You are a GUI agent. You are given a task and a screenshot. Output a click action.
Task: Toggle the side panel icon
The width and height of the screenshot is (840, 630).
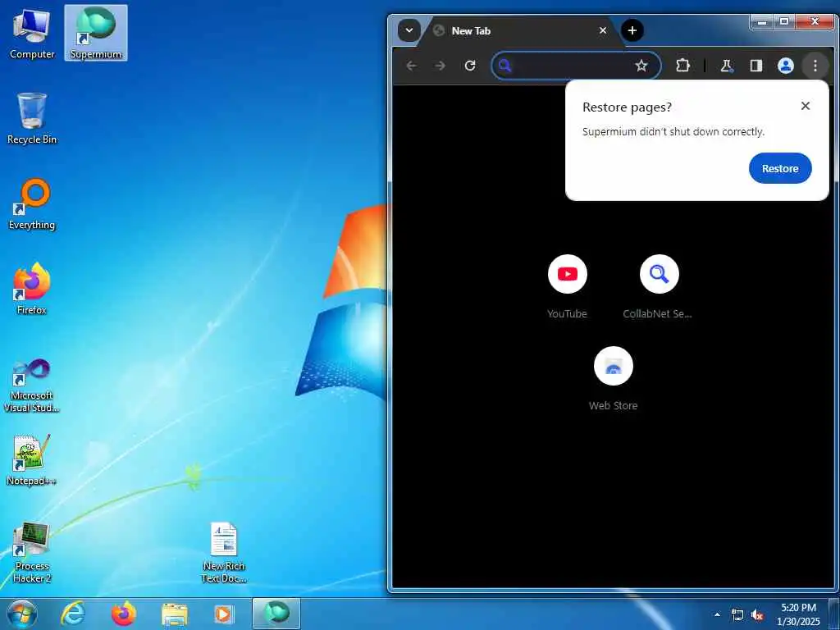[756, 66]
